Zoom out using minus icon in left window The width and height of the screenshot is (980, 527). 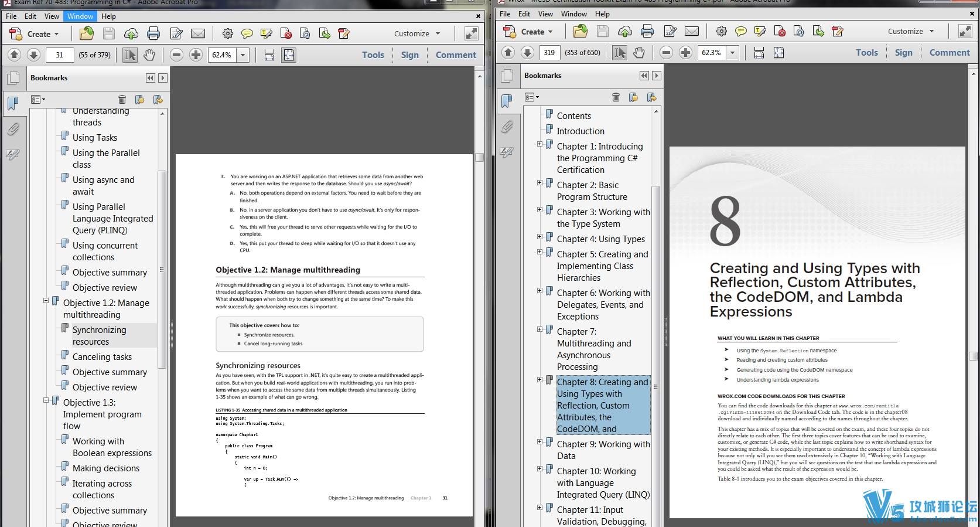pos(176,55)
